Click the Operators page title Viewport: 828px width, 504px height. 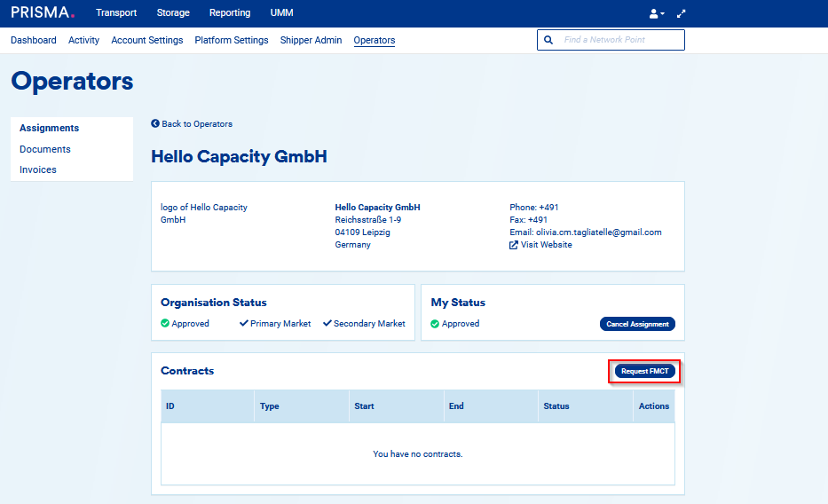(72, 82)
